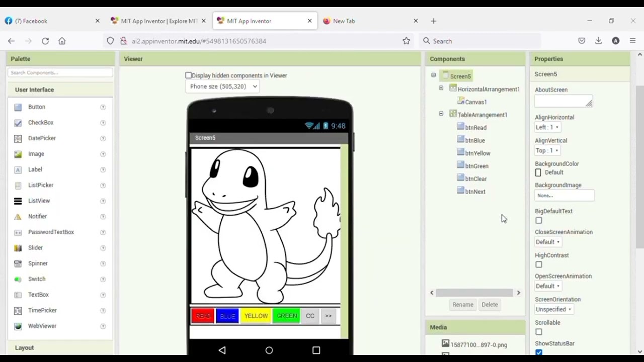
Task: Click the DatePicker palette icon
Action: point(18,138)
